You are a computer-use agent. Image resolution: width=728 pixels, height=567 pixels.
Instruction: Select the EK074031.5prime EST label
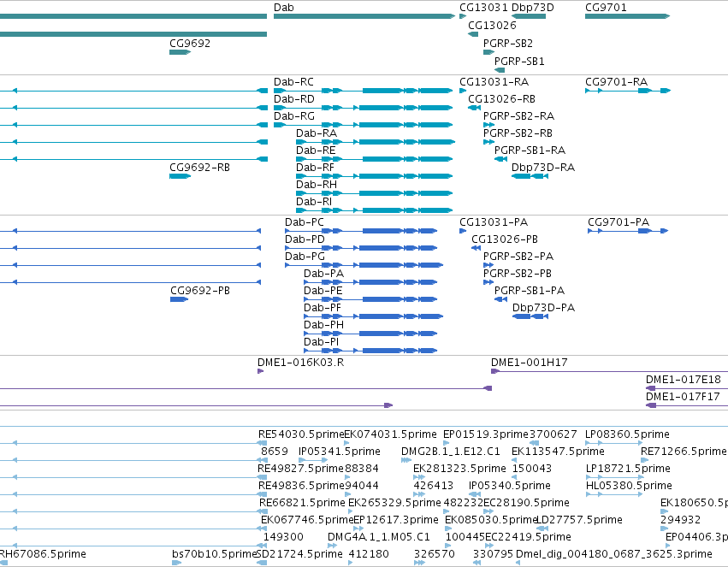[390, 434]
